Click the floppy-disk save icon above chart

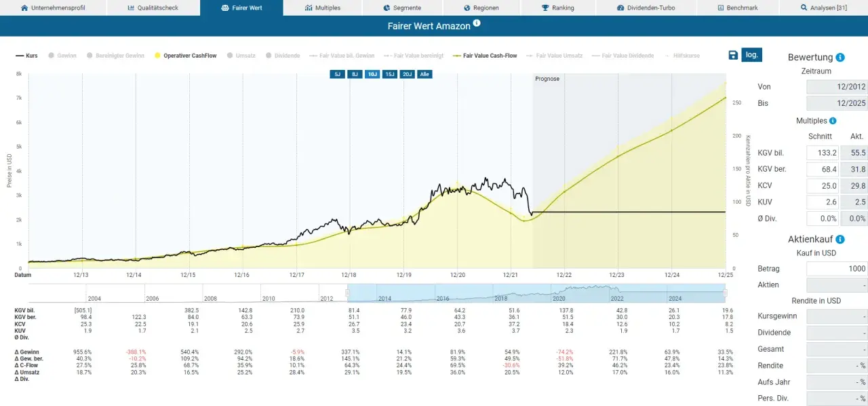tap(733, 56)
